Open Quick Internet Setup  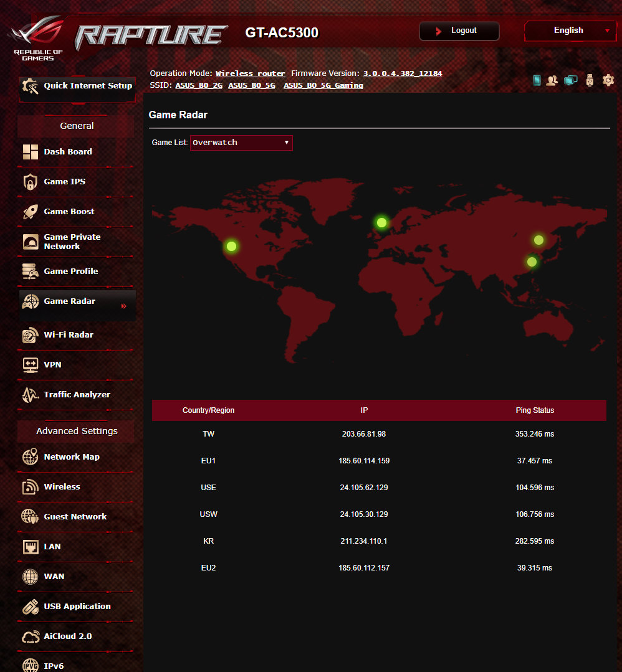pos(77,89)
